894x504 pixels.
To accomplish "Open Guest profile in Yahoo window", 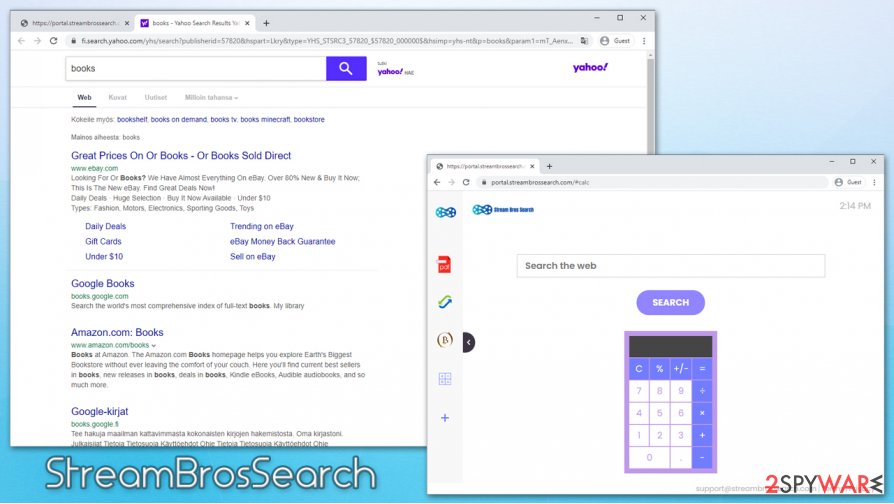I will (x=615, y=41).
